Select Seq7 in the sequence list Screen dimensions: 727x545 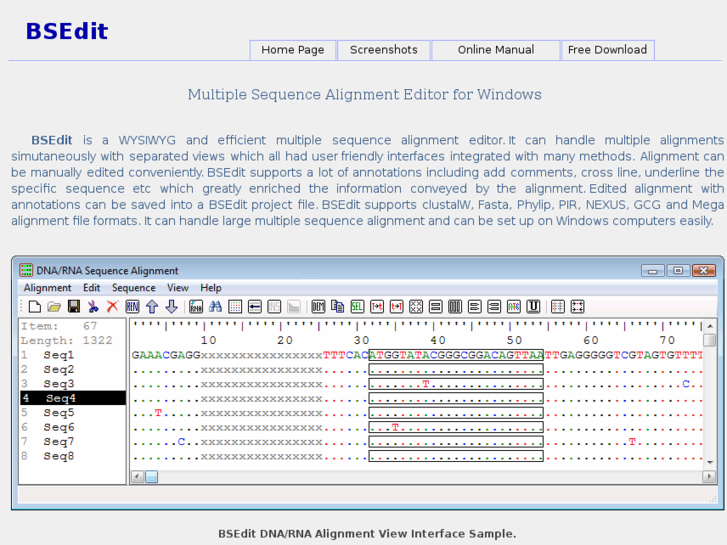click(58, 442)
